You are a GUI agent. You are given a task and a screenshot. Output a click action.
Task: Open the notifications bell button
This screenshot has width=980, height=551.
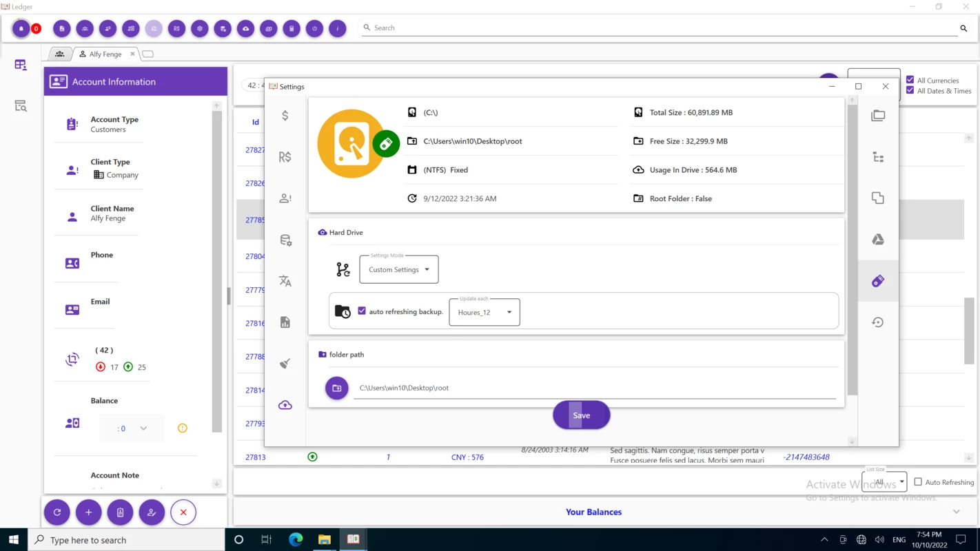[21, 28]
